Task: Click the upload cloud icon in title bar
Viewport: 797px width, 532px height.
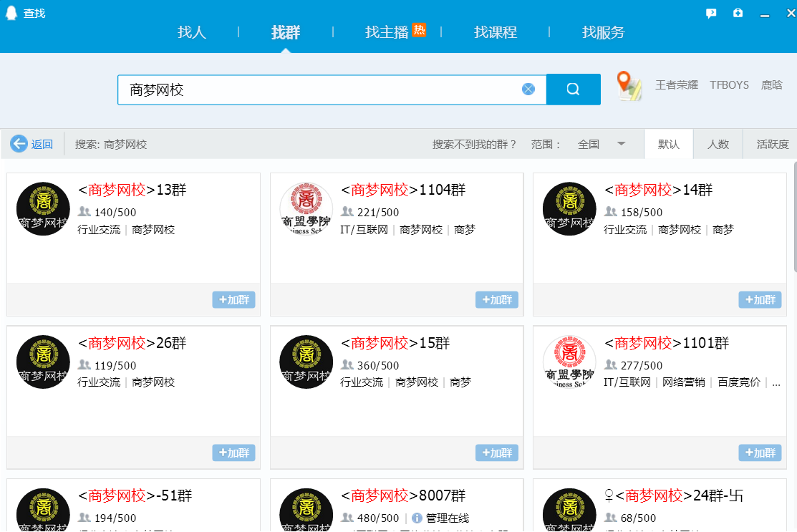Action: pos(738,13)
